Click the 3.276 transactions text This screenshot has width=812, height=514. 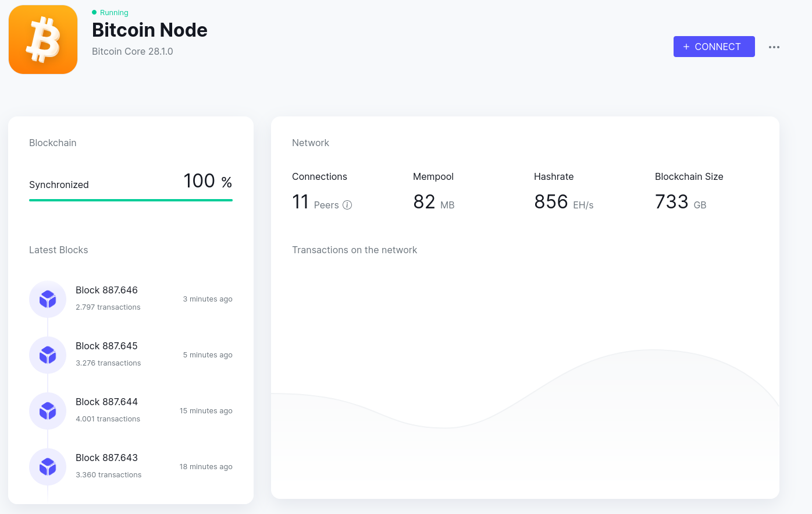108,363
